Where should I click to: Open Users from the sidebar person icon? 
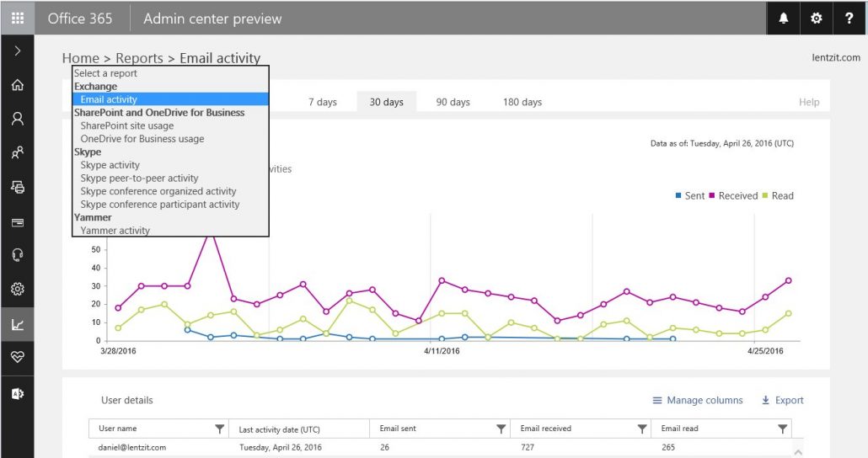pos(17,119)
